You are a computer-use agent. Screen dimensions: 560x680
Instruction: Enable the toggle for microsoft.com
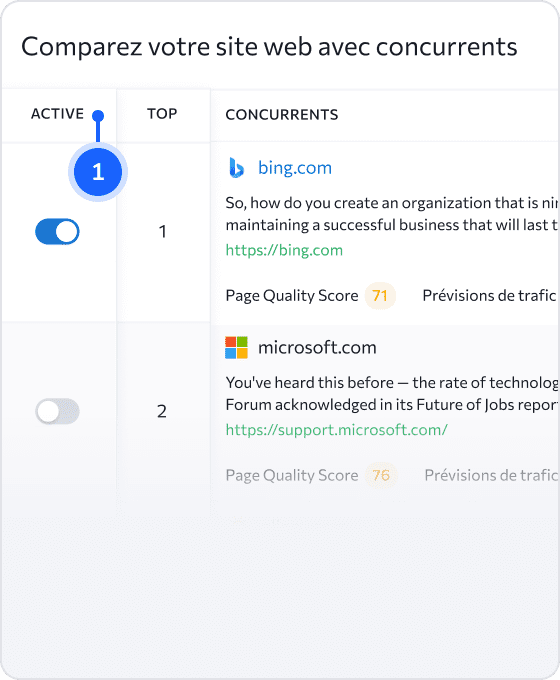(x=57, y=411)
